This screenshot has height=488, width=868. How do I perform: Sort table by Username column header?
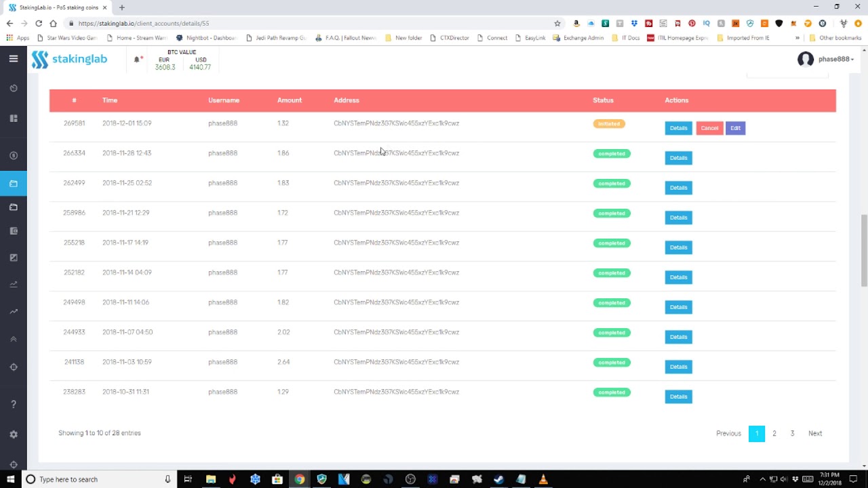(224, 100)
